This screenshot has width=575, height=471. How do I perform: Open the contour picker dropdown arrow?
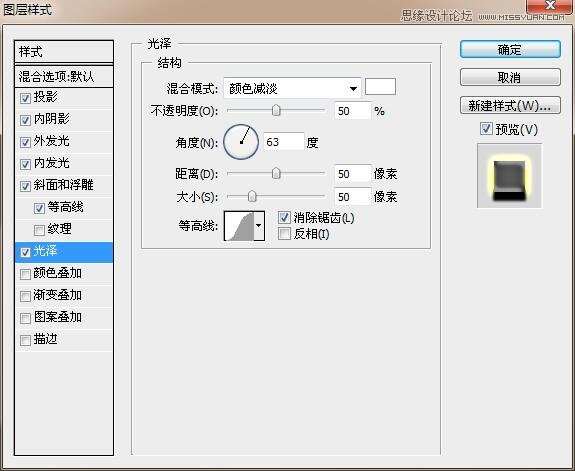(259, 226)
